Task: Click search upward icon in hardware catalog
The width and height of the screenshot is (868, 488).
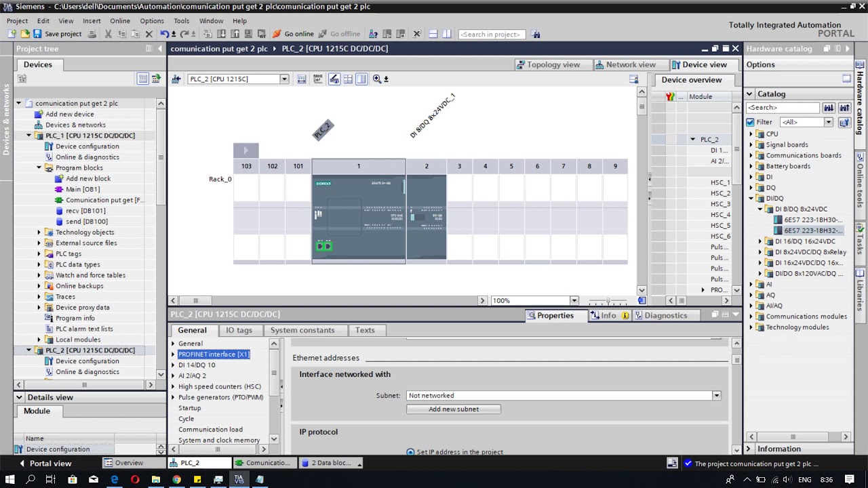Action: [x=844, y=108]
